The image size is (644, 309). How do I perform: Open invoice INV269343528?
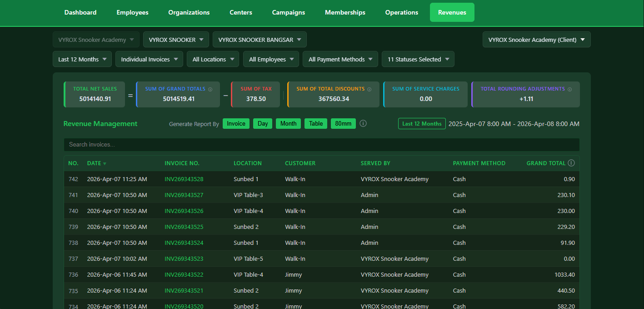click(x=184, y=179)
